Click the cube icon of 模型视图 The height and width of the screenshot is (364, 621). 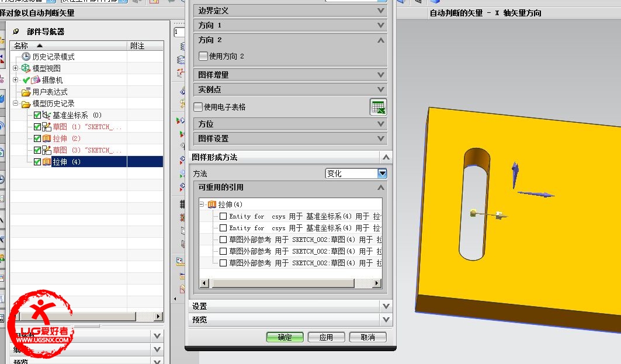[x=26, y=68]
